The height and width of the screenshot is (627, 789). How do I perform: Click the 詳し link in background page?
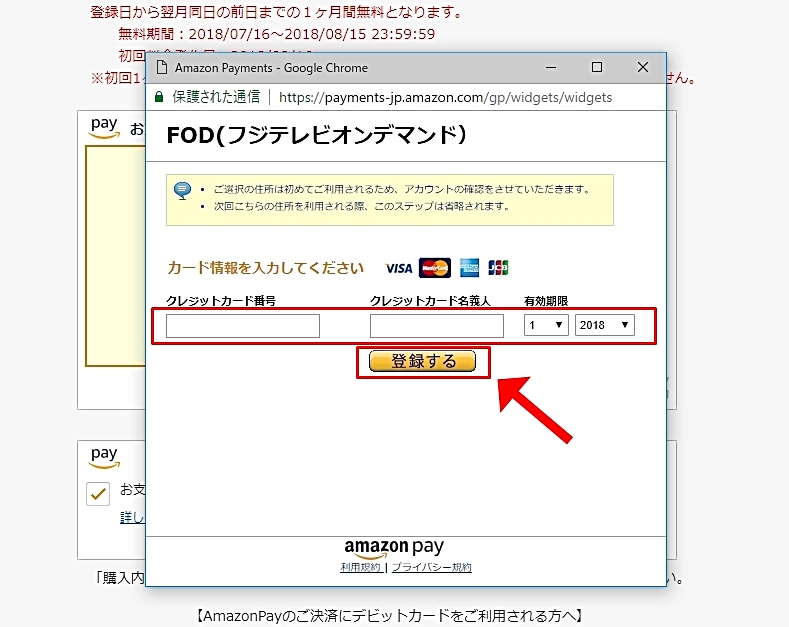coord(132,517)
